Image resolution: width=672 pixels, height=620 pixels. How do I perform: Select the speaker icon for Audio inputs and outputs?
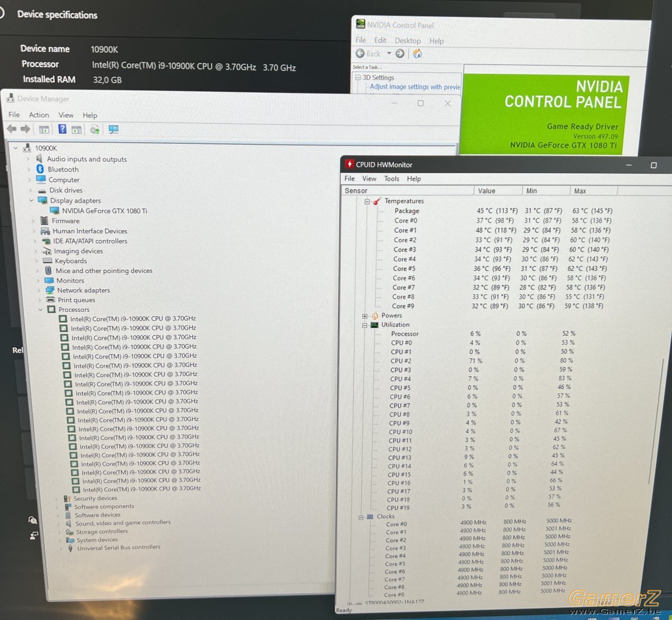(39, 159)
